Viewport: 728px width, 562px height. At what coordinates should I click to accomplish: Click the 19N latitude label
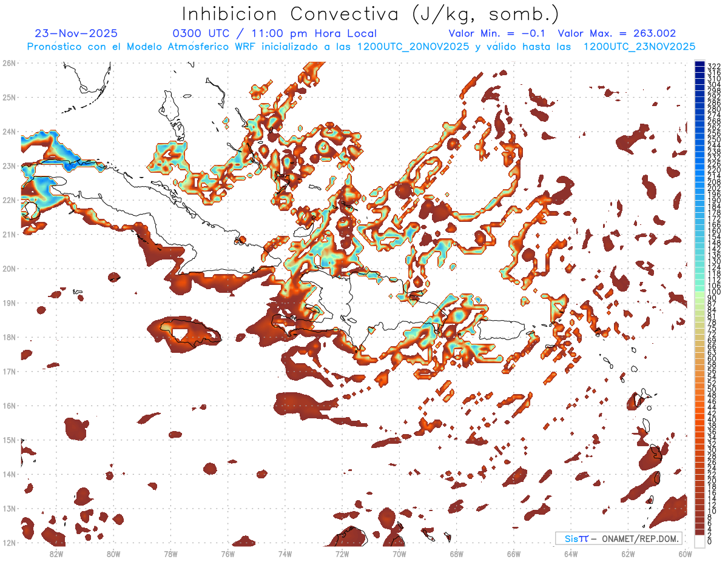click(x=8, y=303)
